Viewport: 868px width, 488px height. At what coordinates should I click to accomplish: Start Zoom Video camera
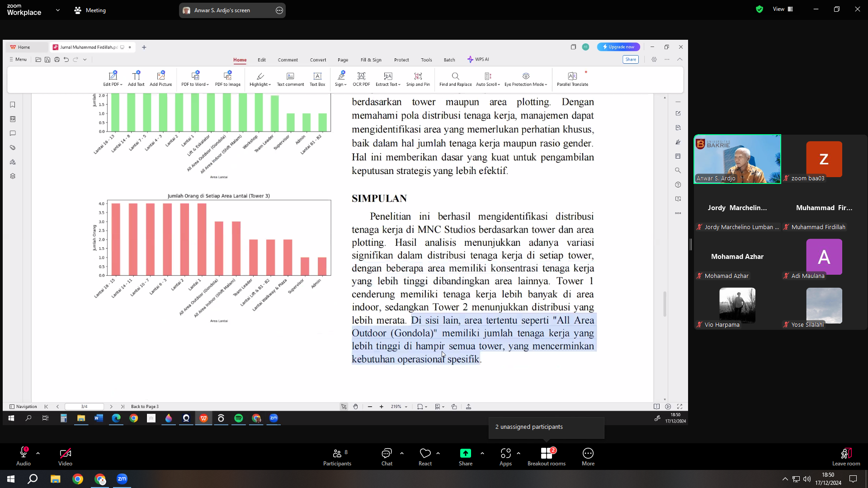[x=65, y=456]
